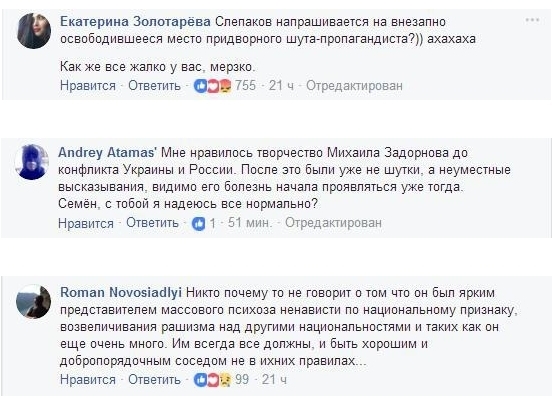The image size is (557, 398).
Task: Click the angry reaction icon on Екатерина's comment
Action: pyautogui.click(x=225, y=86)
